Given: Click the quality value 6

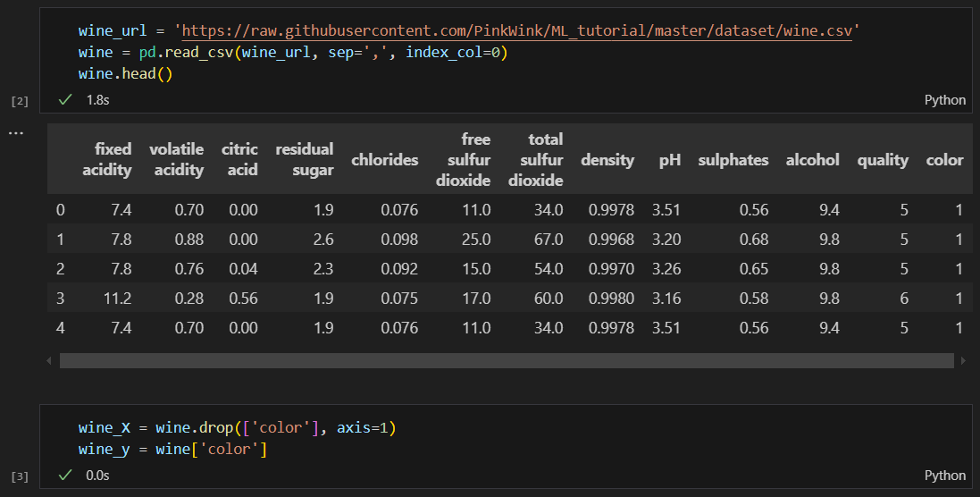Looking at the screenshot, I should [904, 299].
